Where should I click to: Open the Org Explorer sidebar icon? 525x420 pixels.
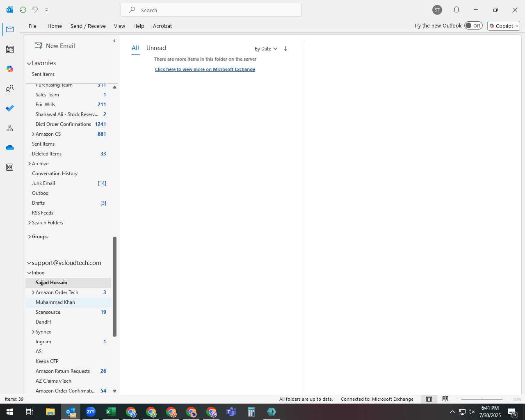10,128
